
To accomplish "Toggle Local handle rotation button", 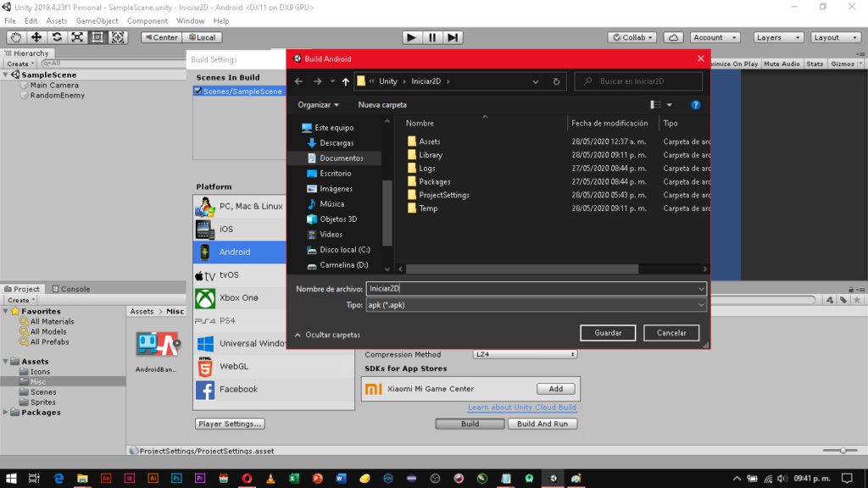I will tap(202, 37).
